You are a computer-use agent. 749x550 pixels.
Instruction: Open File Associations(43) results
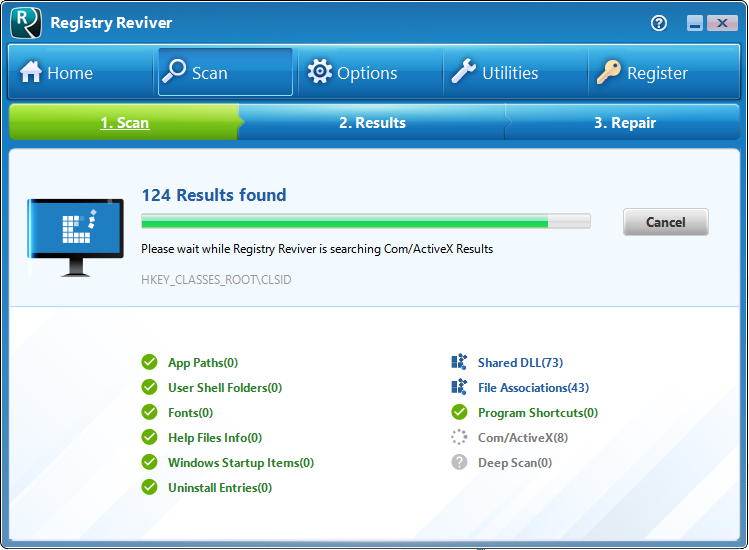click(533, 388)
